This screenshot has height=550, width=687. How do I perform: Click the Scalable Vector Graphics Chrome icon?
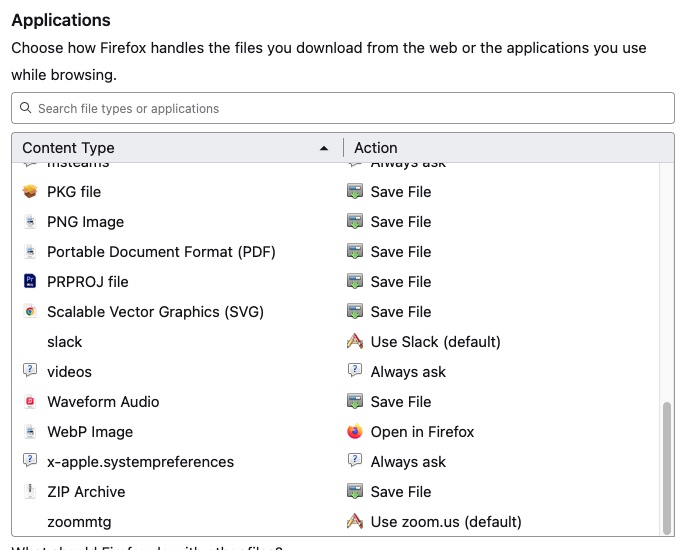(x=30, y=311)
